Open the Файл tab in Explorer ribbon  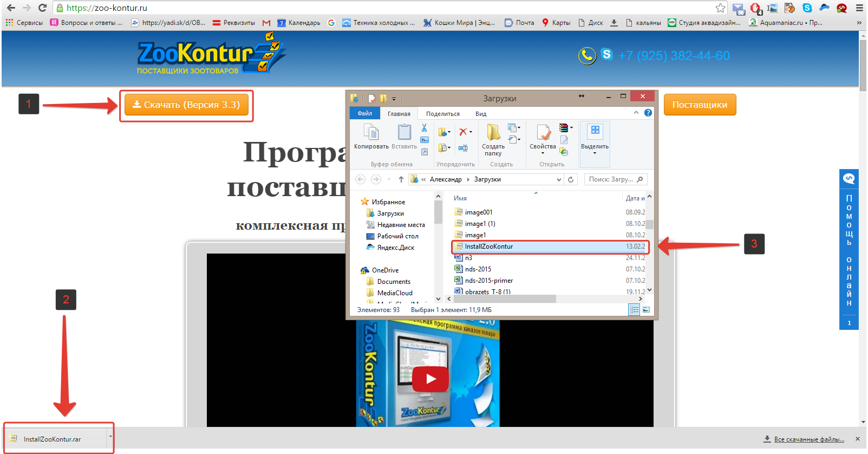(364, 113)
